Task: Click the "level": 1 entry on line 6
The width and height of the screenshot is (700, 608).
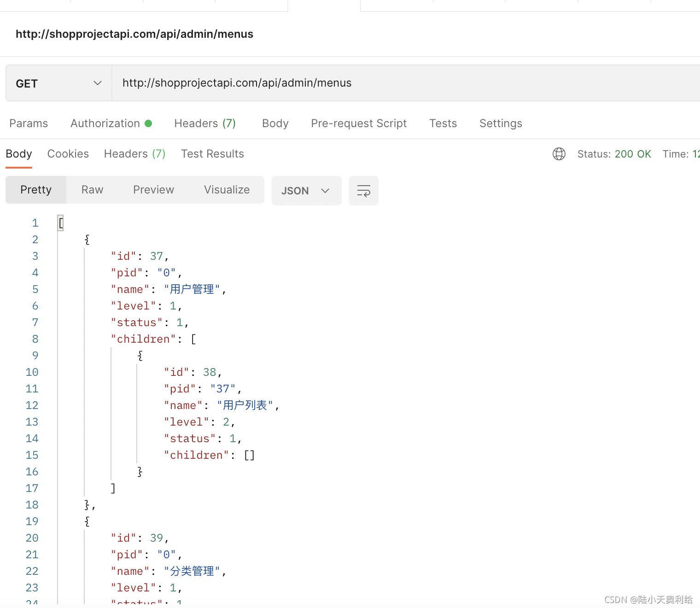Action: tap(146, 306)
